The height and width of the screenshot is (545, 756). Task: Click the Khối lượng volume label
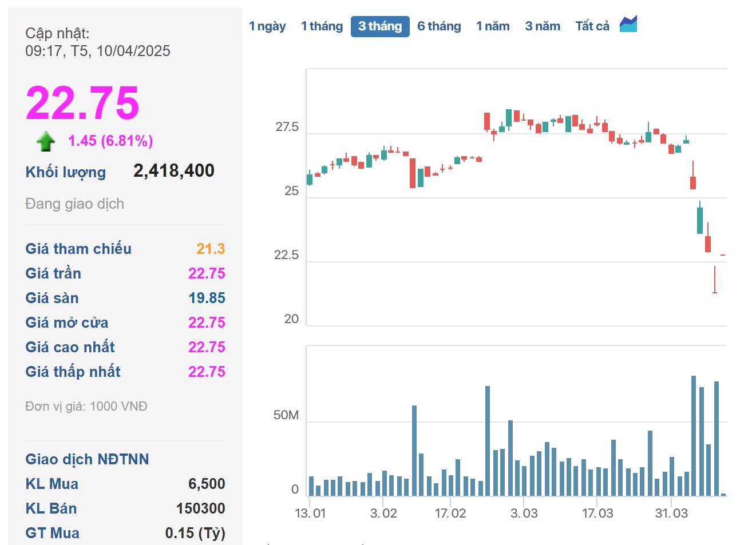point(66,172)
